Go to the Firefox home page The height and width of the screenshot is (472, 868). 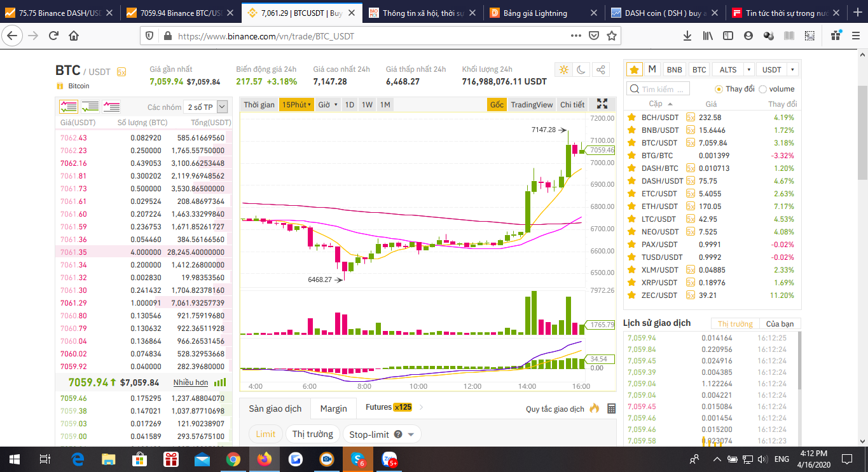74,36
